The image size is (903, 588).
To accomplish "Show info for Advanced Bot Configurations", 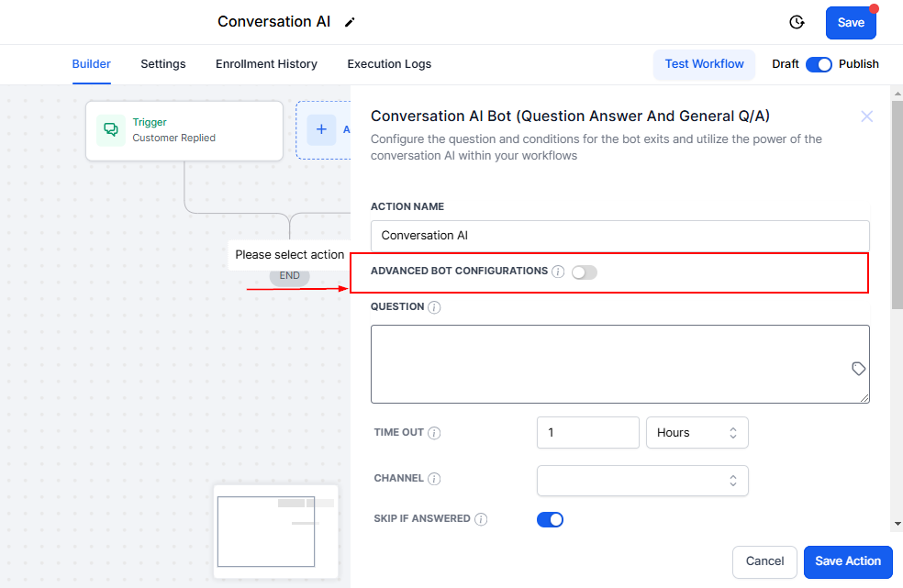I will pos(558,272).
